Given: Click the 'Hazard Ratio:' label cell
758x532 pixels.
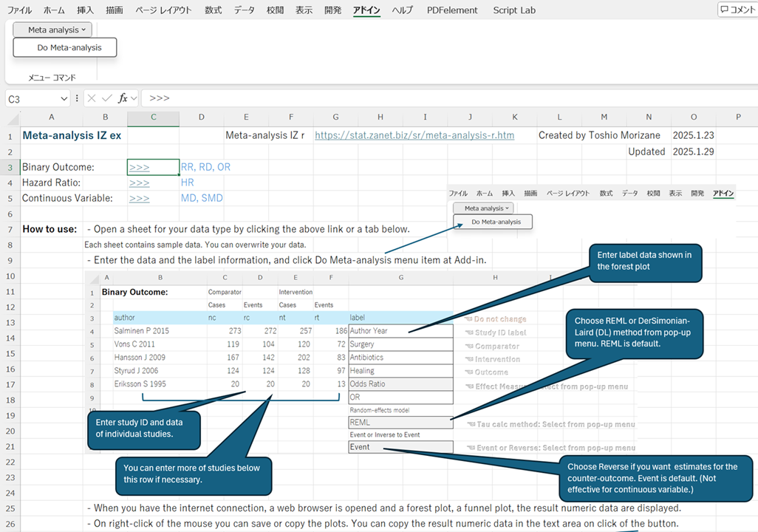Looking at the screenshot, I should [x=51, y=183].
